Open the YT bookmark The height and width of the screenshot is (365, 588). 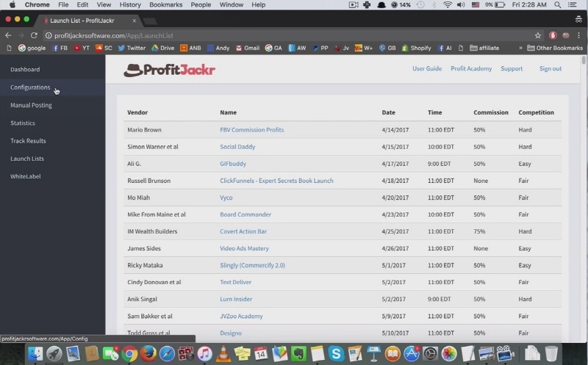(x=82, y=48)
